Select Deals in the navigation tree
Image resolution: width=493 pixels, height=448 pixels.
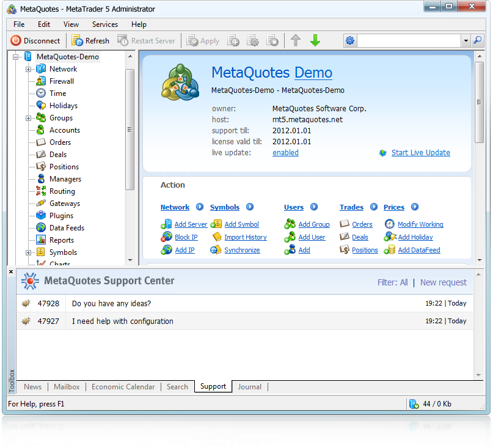point(58,155)
